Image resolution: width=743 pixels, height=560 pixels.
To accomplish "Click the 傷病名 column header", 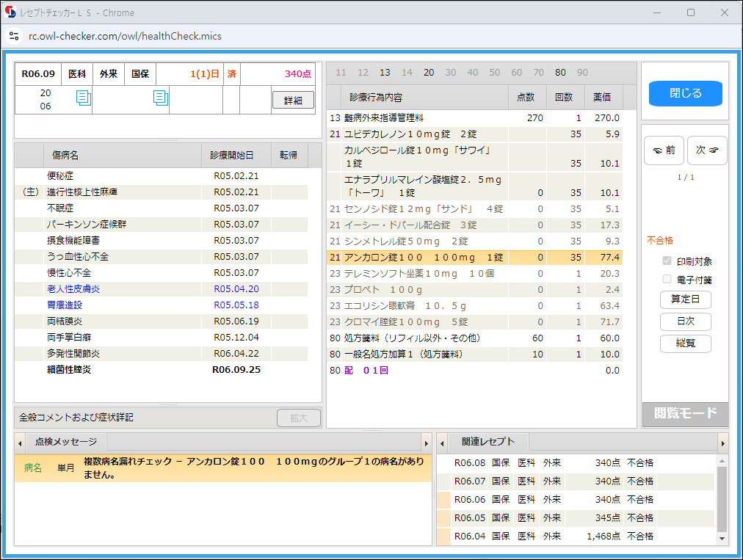I will (x=123, y=156).
